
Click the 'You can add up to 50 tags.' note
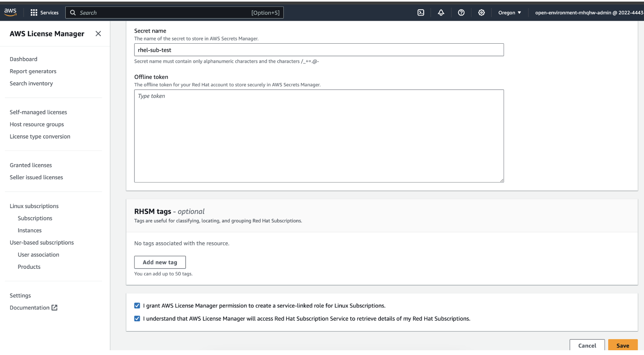pos(163,274)
